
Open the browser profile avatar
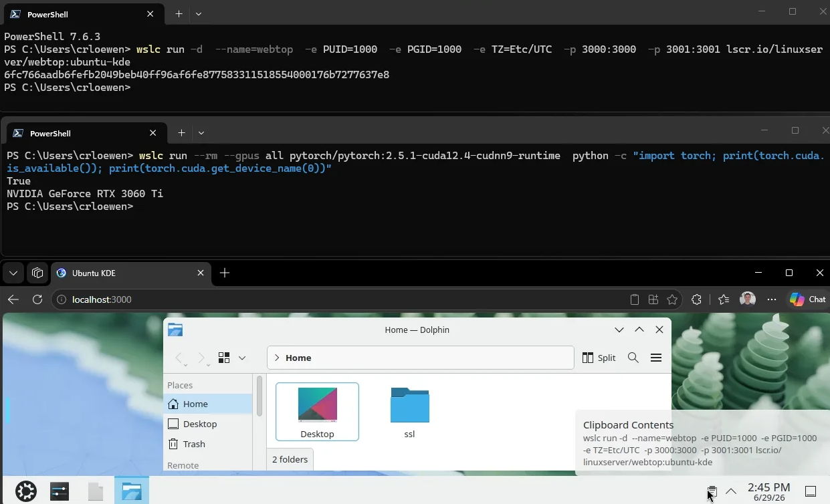pyautogui.click(x=748, y=299)
